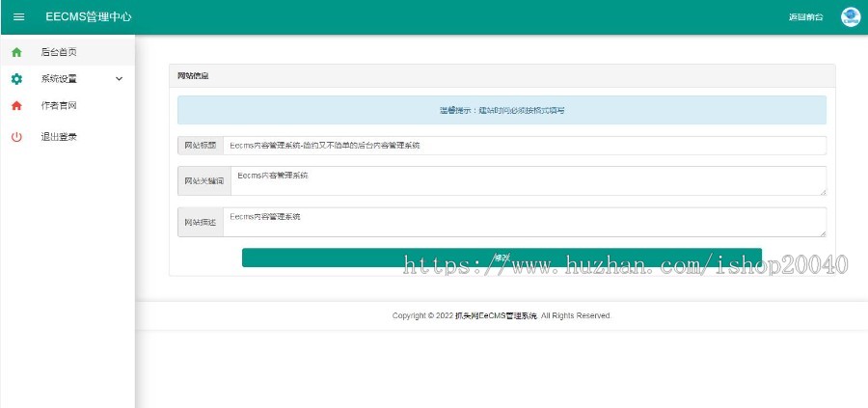
Task: Expand the 系统设置 chevron arrow
Action: click(119, 79)
